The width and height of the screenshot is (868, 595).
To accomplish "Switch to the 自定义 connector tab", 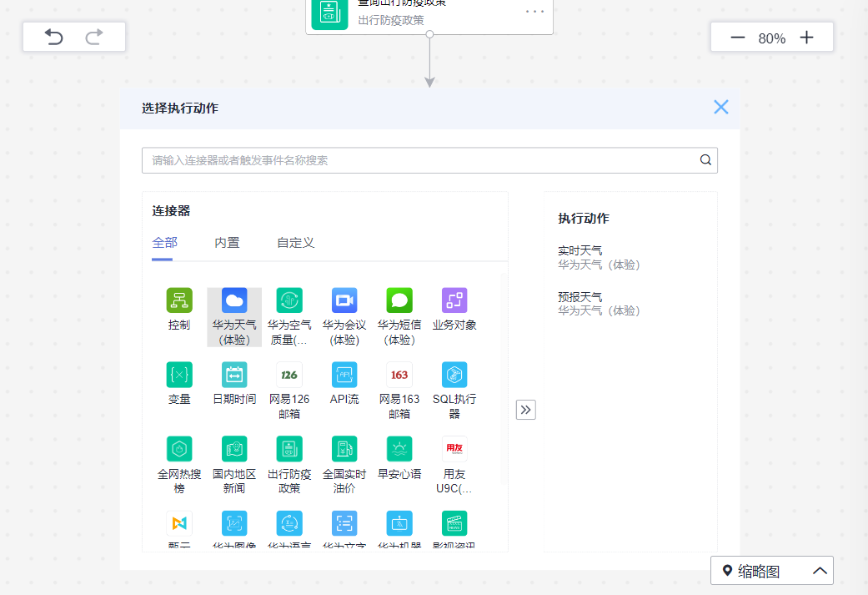I will pos(296,243).
